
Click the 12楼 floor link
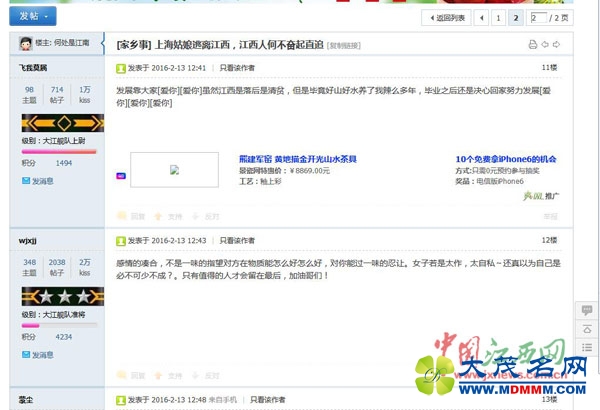click(549, 240)
